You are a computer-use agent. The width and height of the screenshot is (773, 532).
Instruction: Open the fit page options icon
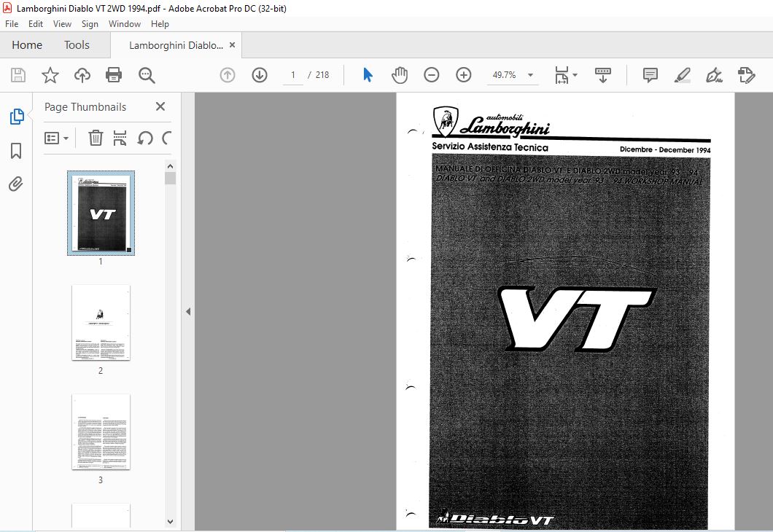[565, 75]
